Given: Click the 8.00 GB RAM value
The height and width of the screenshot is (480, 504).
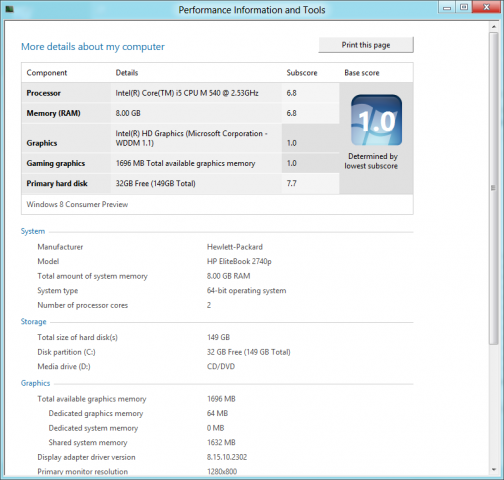Looking at the screenshot, I should [228, 276].
